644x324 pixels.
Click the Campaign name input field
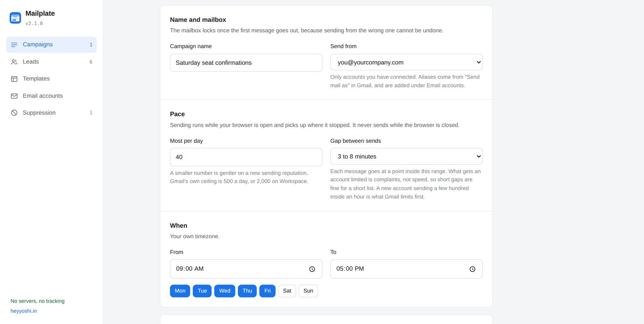pyautogui.click(x=246, y=63)
